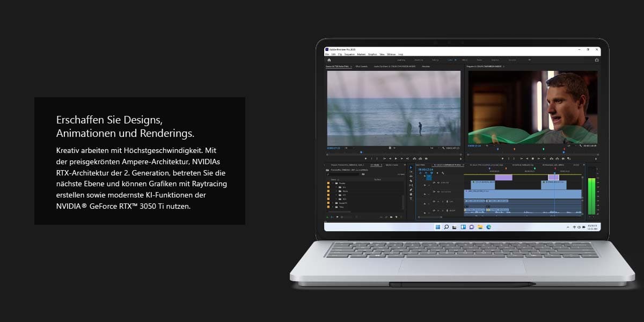Open the Edit menu
This screenshot has height=322, width=644.
click(x=333, y=54)
